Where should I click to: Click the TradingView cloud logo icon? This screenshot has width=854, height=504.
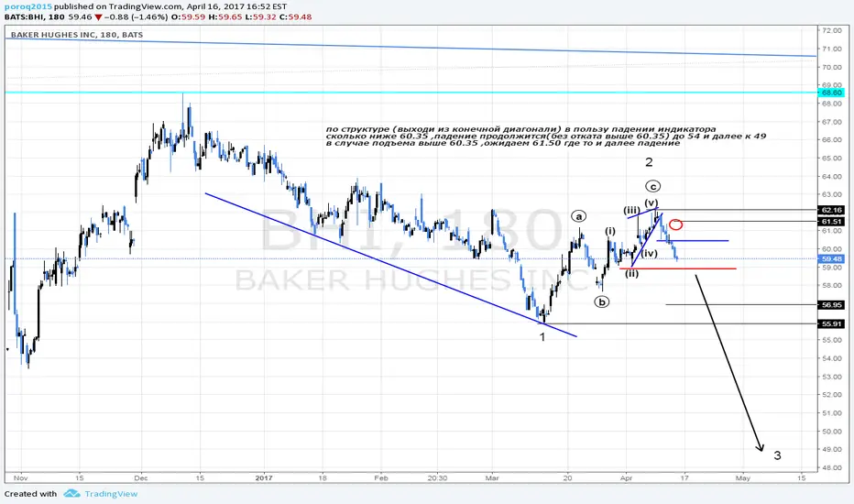pyautogui.click(x=71, y=494)
